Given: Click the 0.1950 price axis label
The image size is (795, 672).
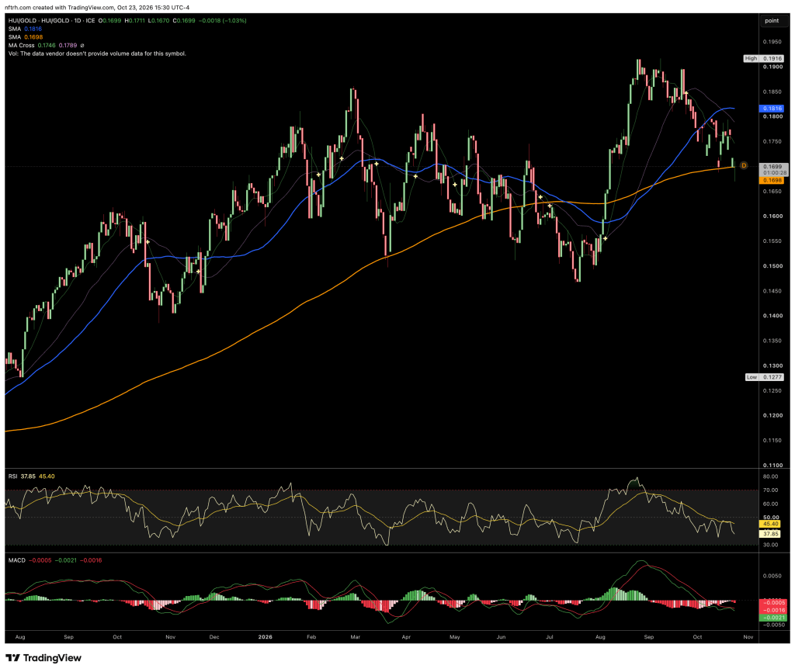Looking at the screenshot, I should (772, 42).
